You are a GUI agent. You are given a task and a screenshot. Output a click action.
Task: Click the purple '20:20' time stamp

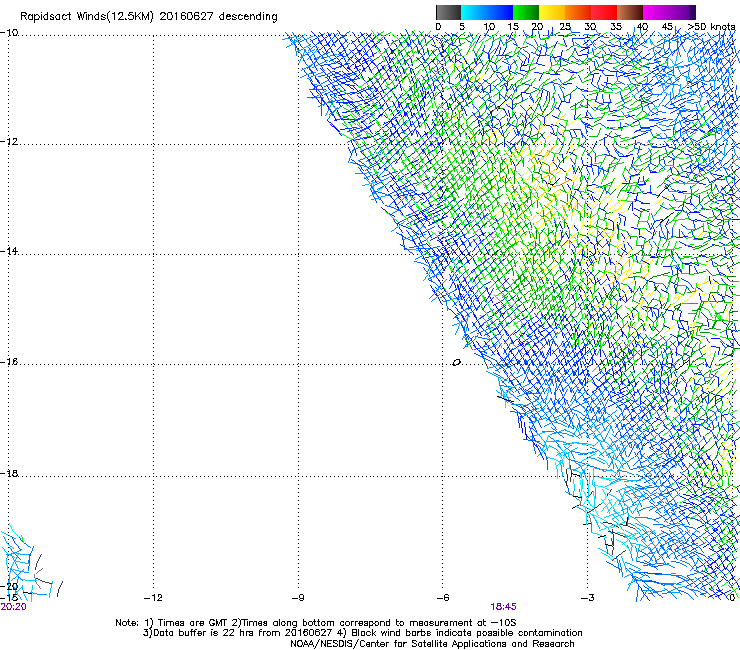tap(14, 607)
